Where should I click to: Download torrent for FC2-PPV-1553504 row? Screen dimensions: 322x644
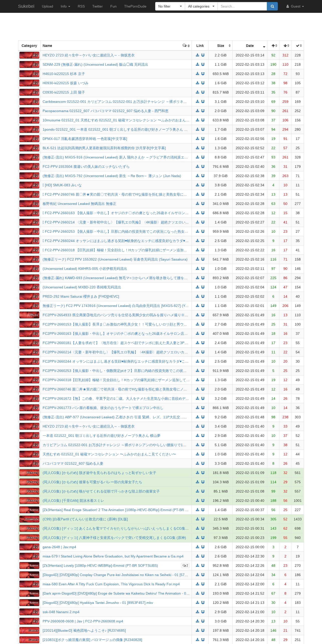click(x=198, y=167)
